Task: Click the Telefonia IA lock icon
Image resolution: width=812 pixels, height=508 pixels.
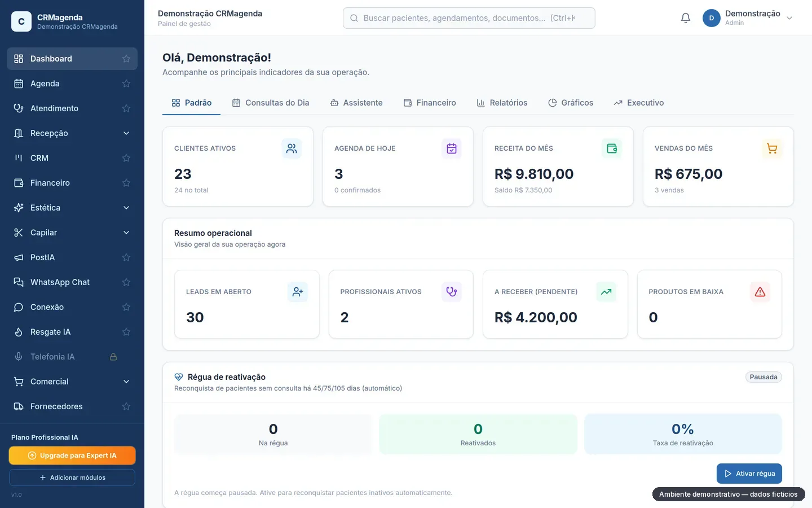Action: [113, 357]
